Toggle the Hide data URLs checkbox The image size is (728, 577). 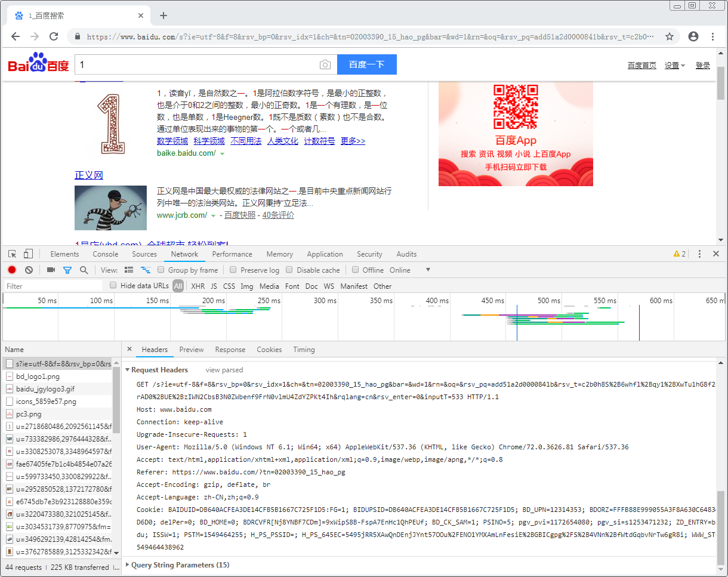pyautogui.click(x=113, y=286)
